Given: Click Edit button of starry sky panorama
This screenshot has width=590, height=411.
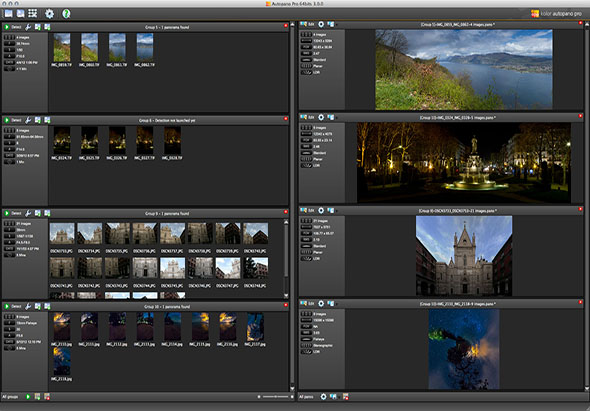Looking at the screenshot, I should [307, 304].
